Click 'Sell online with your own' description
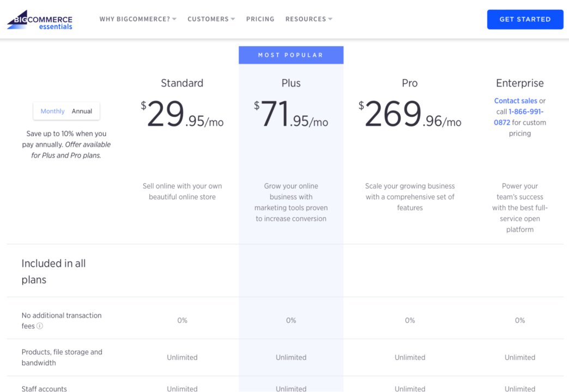The height and width of the screenshot is (392, 569). coord(182,192)
